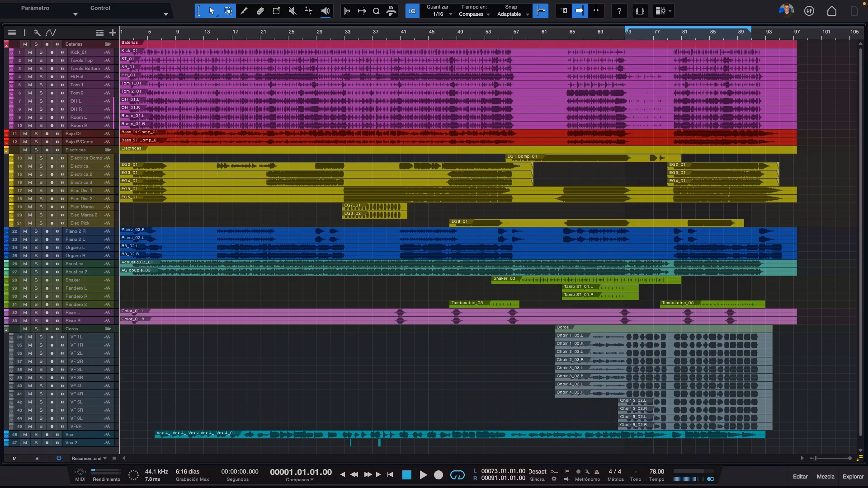
Task: Select the Paint (pencil) tool
Action: pyautogui.click(x=244, y=11)
